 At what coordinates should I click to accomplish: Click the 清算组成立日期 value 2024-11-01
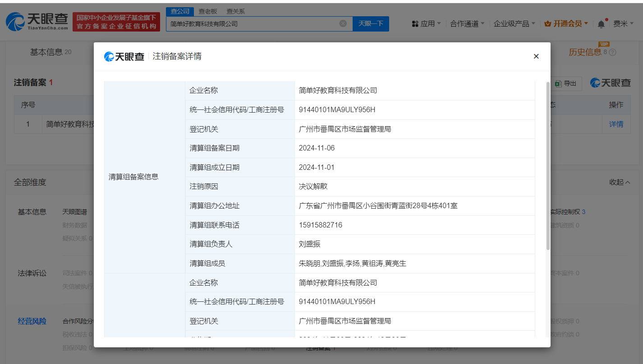click(x=317, y=167)
